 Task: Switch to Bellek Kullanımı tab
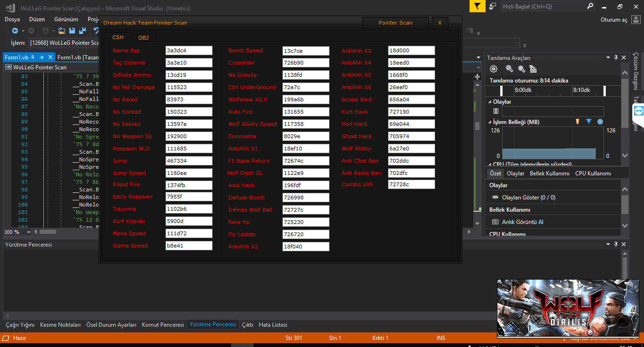point(549,173)
